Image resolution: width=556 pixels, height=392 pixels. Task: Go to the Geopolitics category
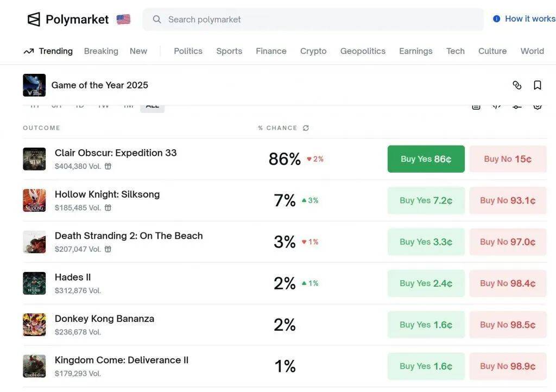click(x=363, y=51)
